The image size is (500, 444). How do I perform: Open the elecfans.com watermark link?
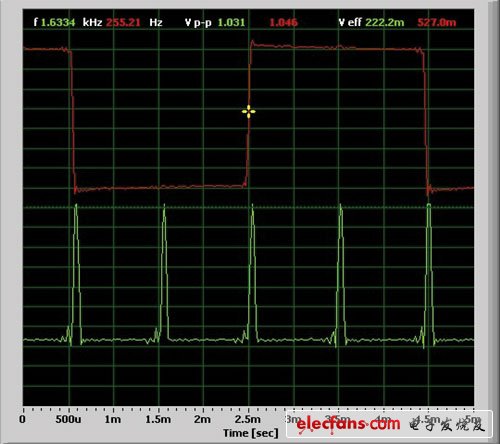click(348, 424)
